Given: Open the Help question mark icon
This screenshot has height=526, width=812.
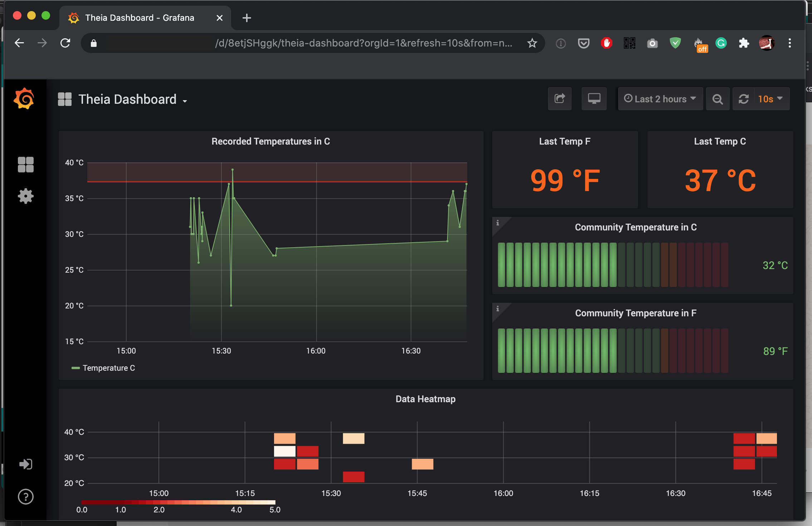Looking at the screenshot, I should click(x=26, y=497).
